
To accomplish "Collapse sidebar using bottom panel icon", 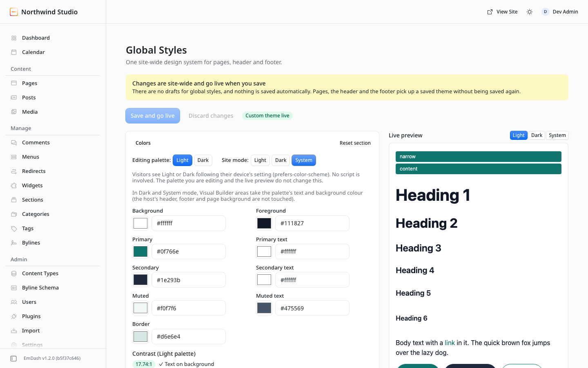I will [13, 359].
